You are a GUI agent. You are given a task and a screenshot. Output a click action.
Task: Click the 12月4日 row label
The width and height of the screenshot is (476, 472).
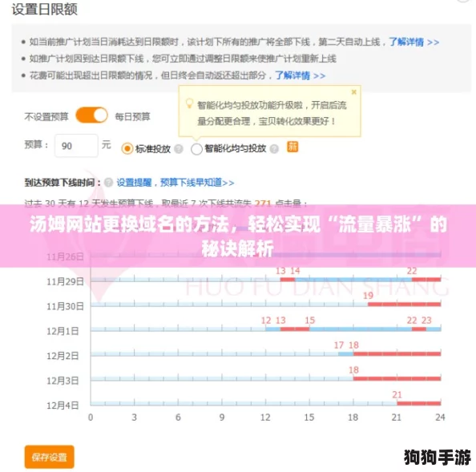(x=63, y=405)
